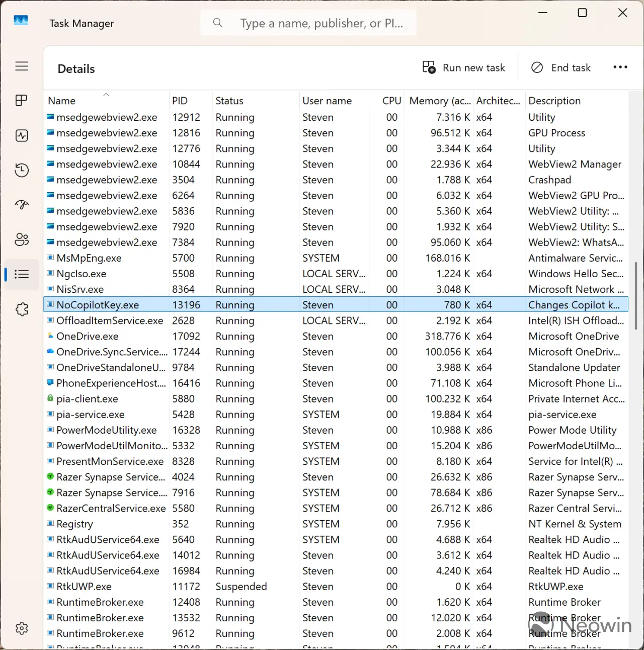This screenshot has width=644, height=650.
Task: Click the icon beside MsMpEng.exe
Action: coord(50,258)
